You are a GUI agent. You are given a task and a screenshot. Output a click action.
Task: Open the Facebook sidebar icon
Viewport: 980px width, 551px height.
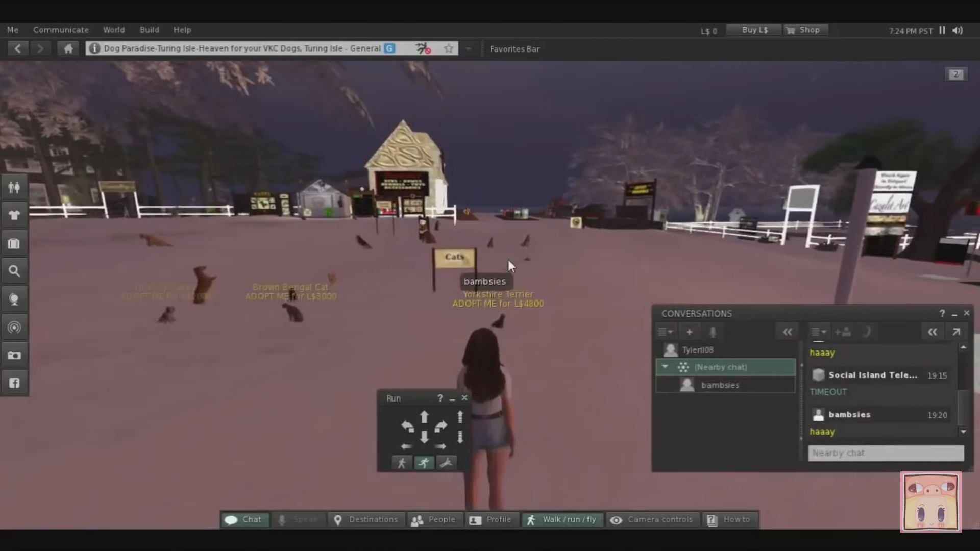pyautogui.click(x=14, y=383)
